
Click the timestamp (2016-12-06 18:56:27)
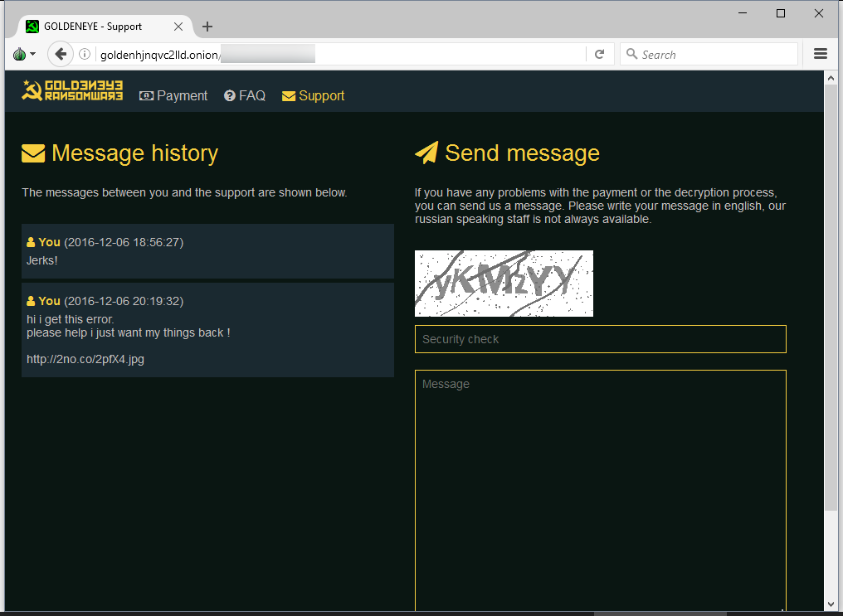124,242
